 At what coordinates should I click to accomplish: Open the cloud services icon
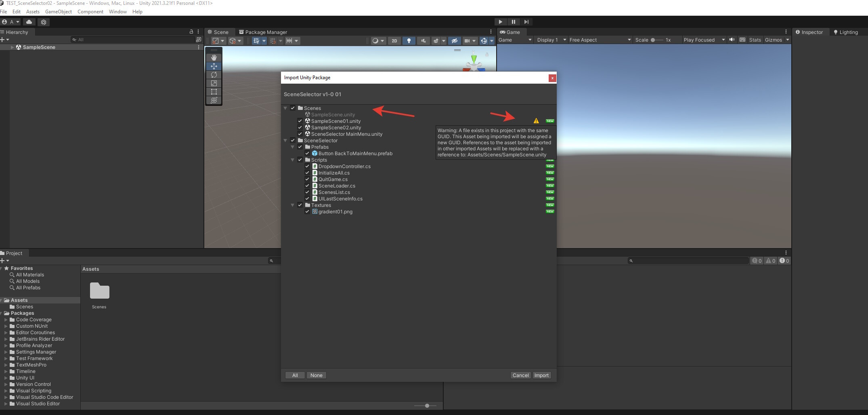click(x=29, y=22)
